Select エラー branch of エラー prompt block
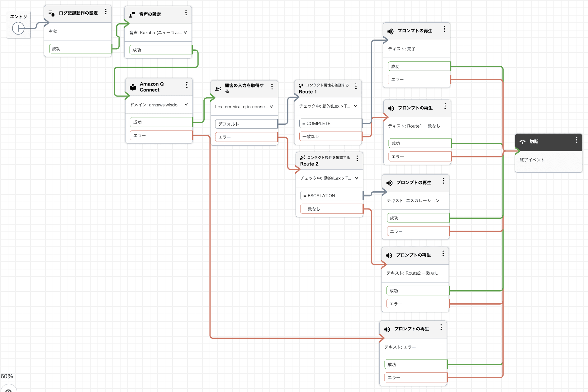 point(416,378)
